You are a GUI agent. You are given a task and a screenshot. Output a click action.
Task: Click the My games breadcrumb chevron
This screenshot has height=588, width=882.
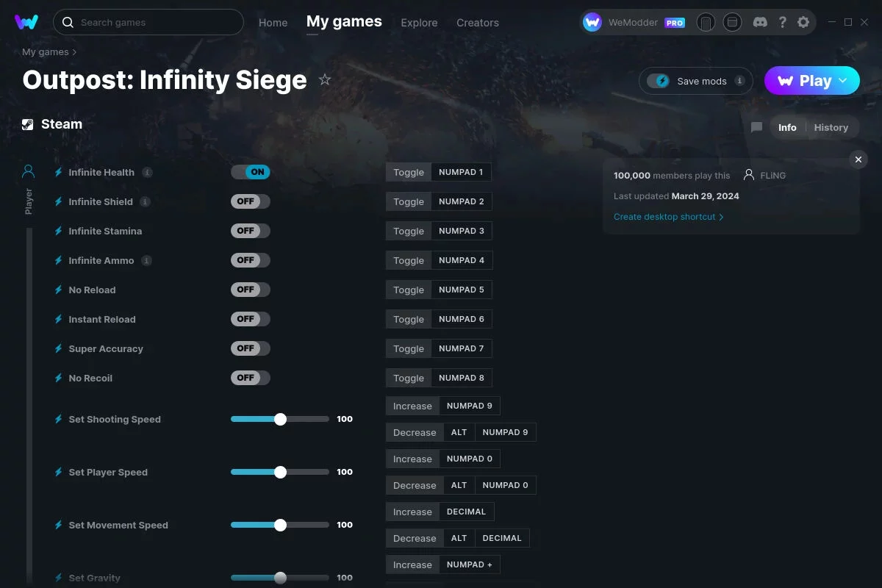74,52
